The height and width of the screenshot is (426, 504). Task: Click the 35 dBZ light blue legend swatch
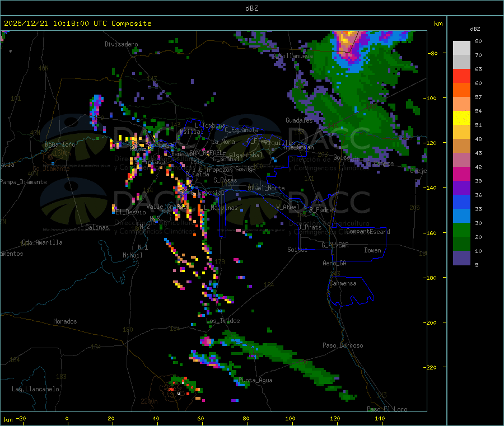[461, 216]
